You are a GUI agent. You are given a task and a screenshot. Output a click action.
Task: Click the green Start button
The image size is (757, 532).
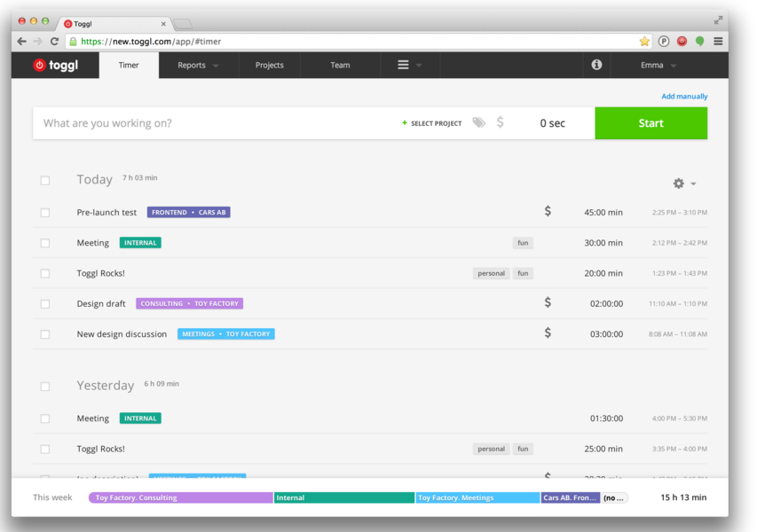point(651,123)
